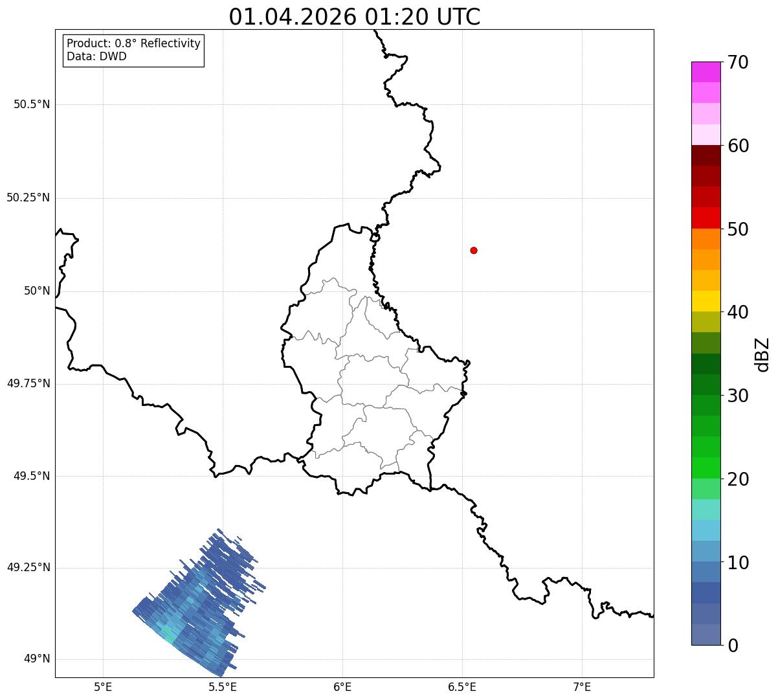The width and height of the screenshot is (778, 700).
Task: Click the "6°E" longitude tick label
Action: [x=342, y=686]
